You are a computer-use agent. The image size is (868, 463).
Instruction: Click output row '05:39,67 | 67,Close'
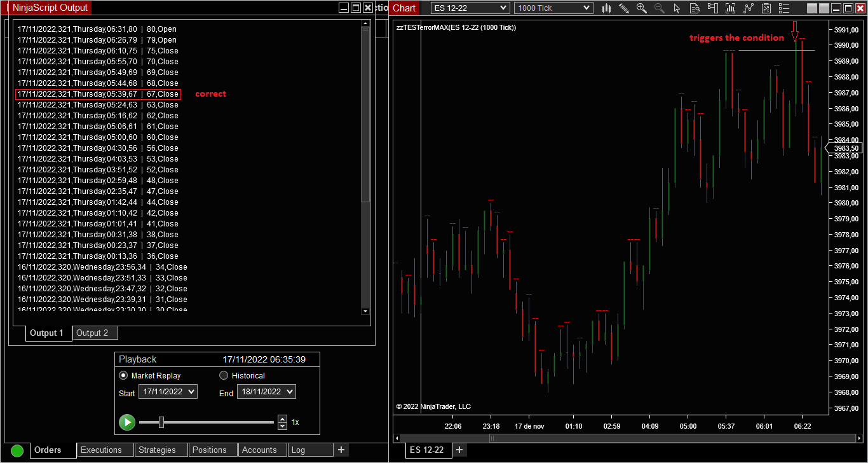[x=98, y=94]
